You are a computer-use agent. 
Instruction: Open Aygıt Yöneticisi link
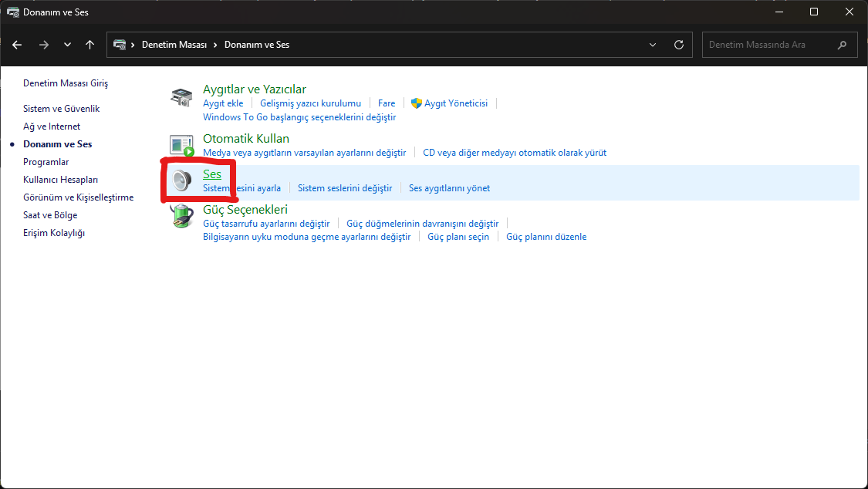pyautogui.click(x=455, y=103)
